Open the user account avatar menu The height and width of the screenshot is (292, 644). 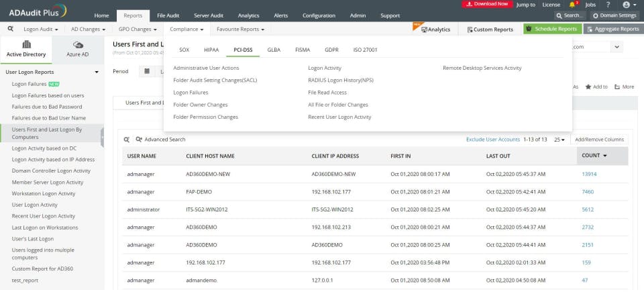(627, 5)
